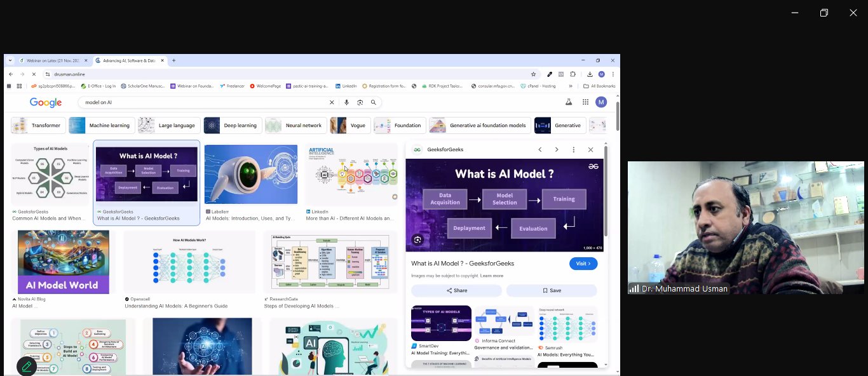Clear the search box with the X icon
The height and width of the screenshot is (376, 868).
pos(332,102)
